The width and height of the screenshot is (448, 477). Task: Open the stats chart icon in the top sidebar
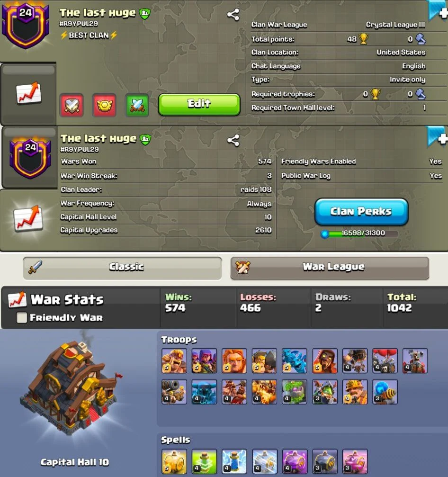(x=28, y=93)
